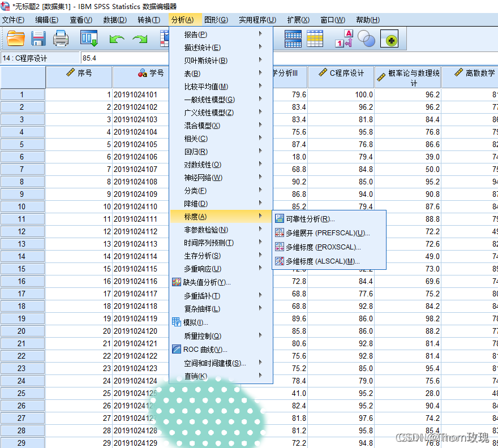Open 扩展 menu
The image size is (498, 448).
(x=298, y=20)
